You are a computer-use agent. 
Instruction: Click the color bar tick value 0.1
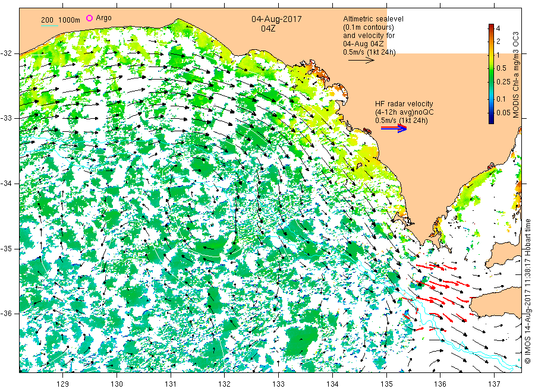coord(501,99)
